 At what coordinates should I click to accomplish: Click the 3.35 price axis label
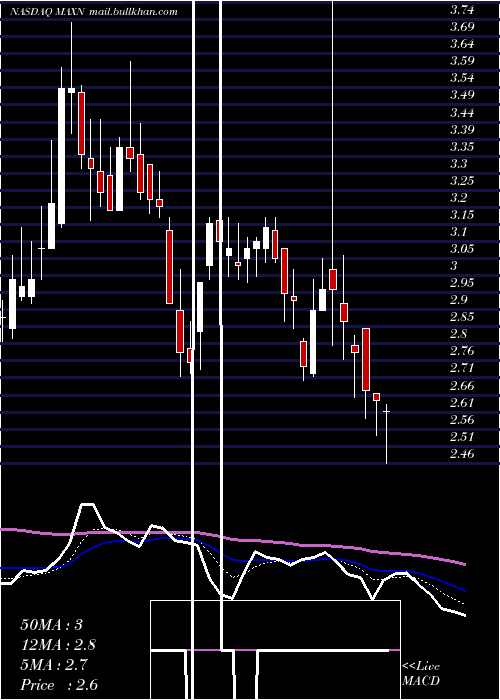pos(462,147)
